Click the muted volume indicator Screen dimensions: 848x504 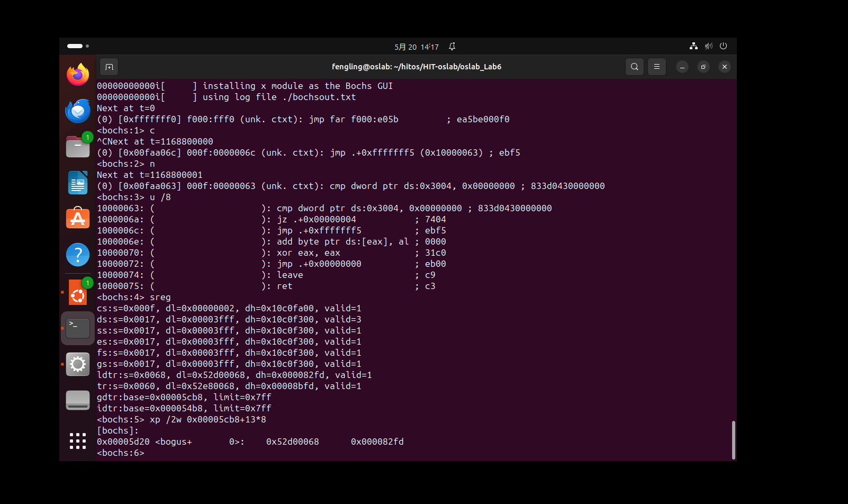coord(708,46)
